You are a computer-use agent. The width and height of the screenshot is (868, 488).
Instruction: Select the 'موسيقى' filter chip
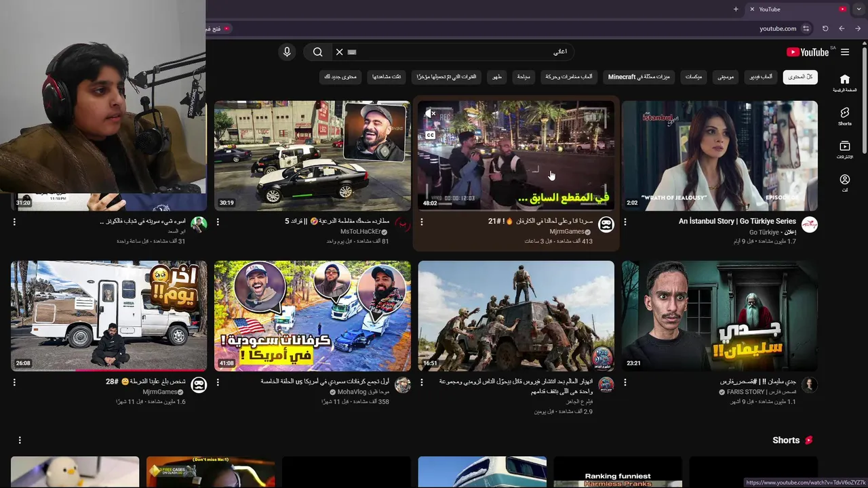pos(726,77)
